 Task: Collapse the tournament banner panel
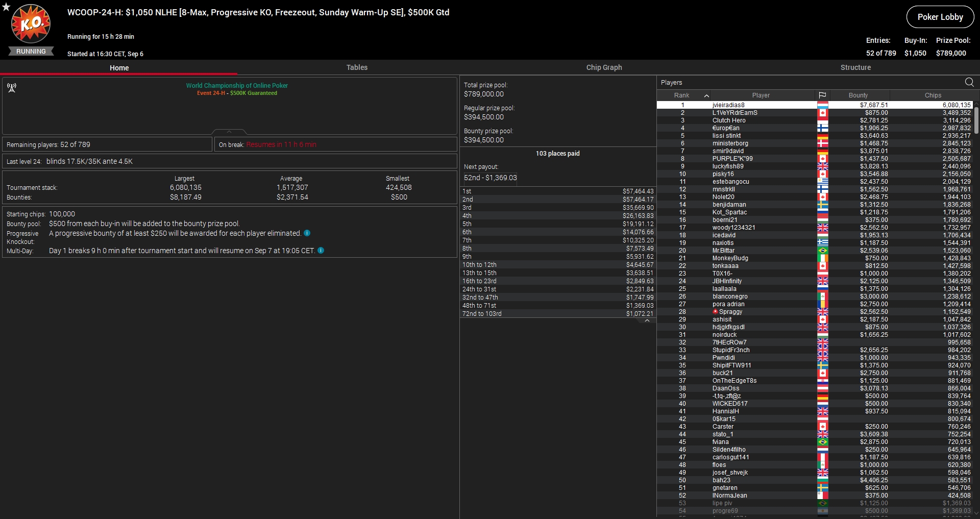(229, 132)
